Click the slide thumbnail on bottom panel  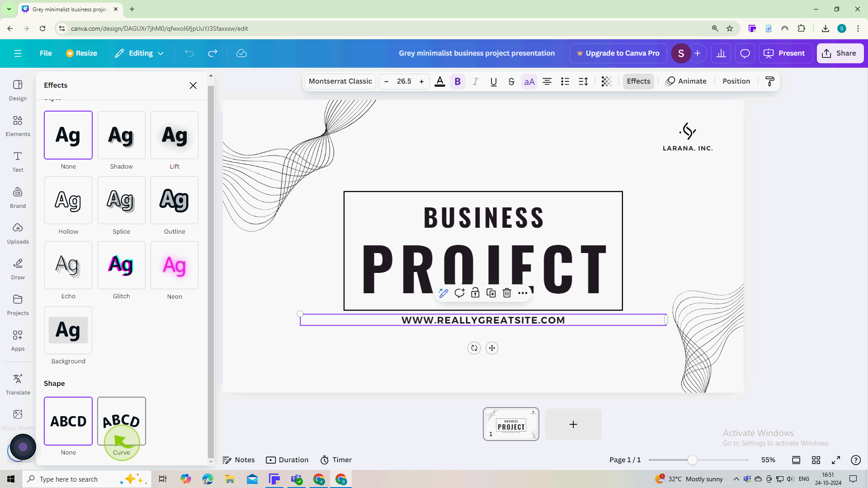click(511, 424)
